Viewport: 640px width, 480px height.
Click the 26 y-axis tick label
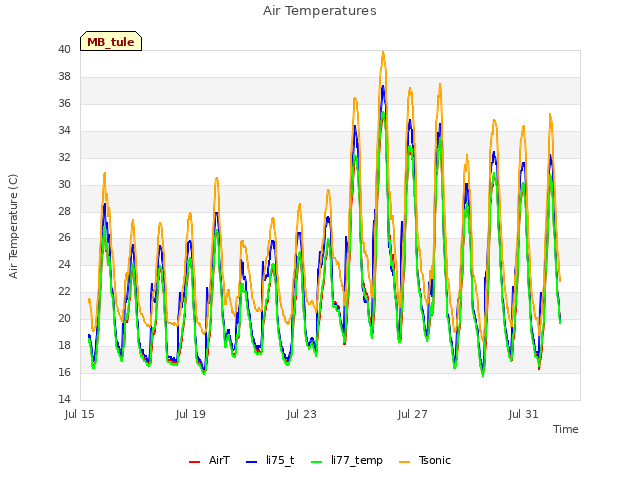point(64,238)
